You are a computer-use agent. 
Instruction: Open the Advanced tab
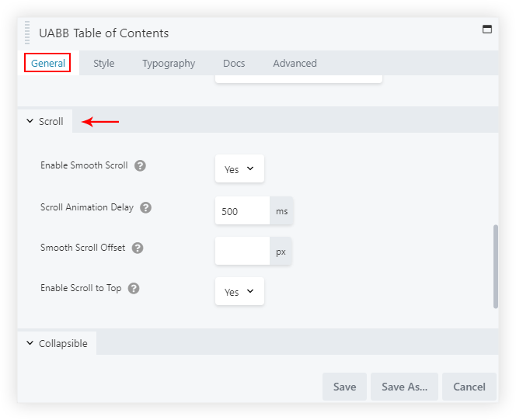pyautogui.click(x=295, y=63)
